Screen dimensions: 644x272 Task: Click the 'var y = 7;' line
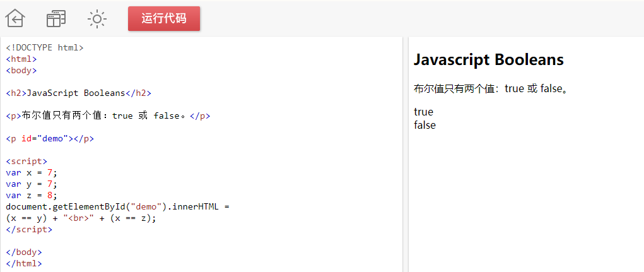[x=32, y=184]
